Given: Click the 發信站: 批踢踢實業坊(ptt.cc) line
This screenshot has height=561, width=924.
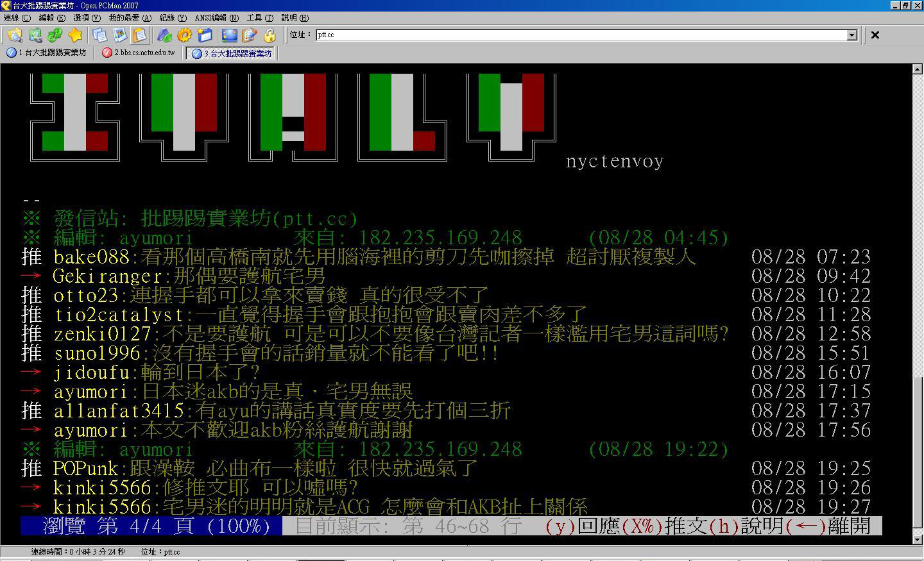Looking at the screenshot, I should [190, 219].
